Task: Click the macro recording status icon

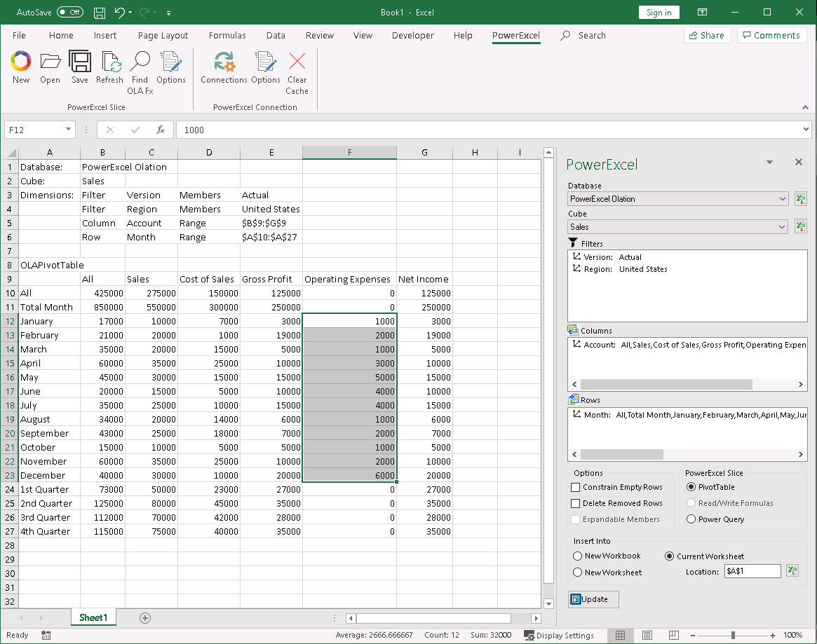Action: tap(46, 635)
